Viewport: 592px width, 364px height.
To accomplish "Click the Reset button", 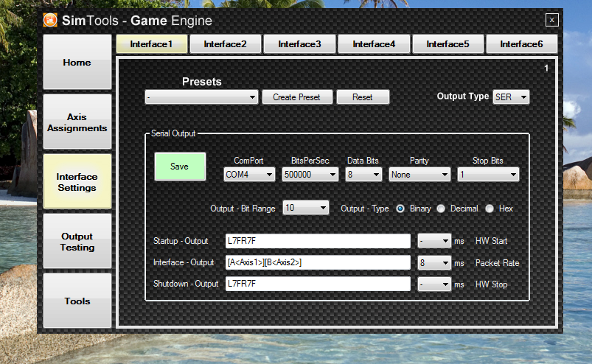I will click(x=363, y=97).
